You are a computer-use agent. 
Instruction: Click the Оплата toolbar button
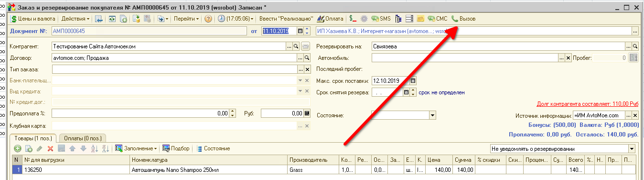coord(331,19)
